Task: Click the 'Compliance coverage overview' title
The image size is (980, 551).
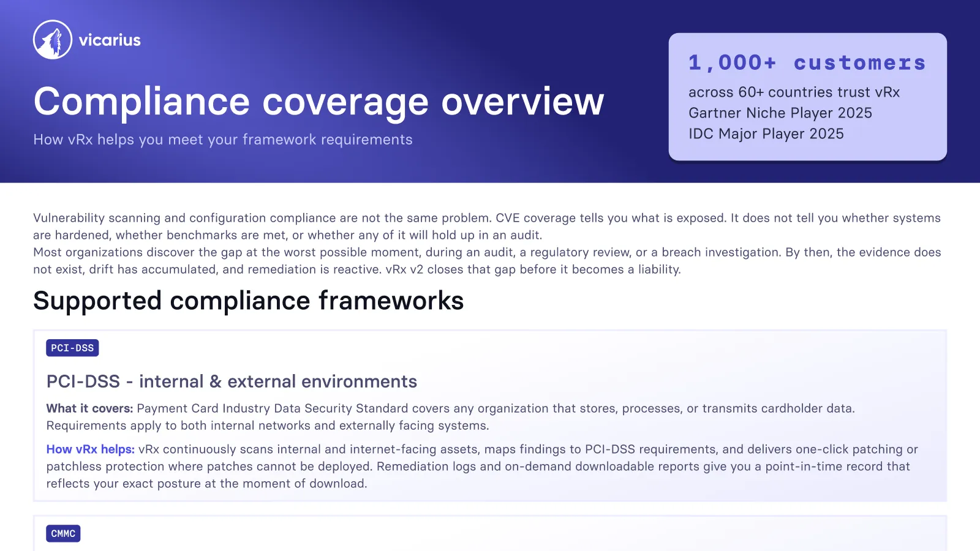Action: [318, 102]
